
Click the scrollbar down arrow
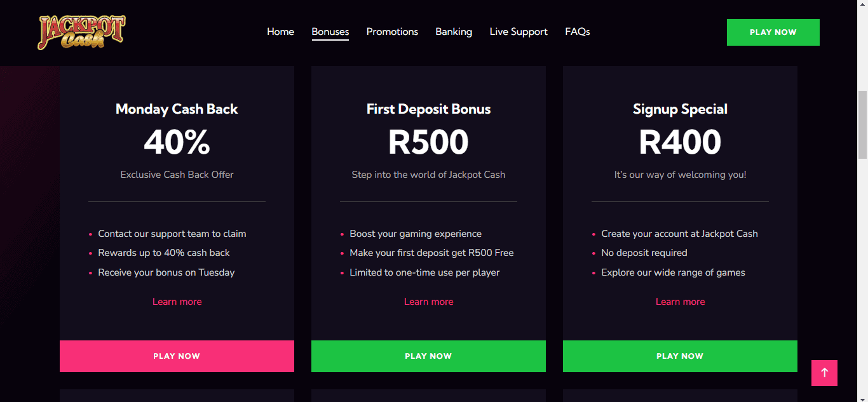[x=863, y=397]
